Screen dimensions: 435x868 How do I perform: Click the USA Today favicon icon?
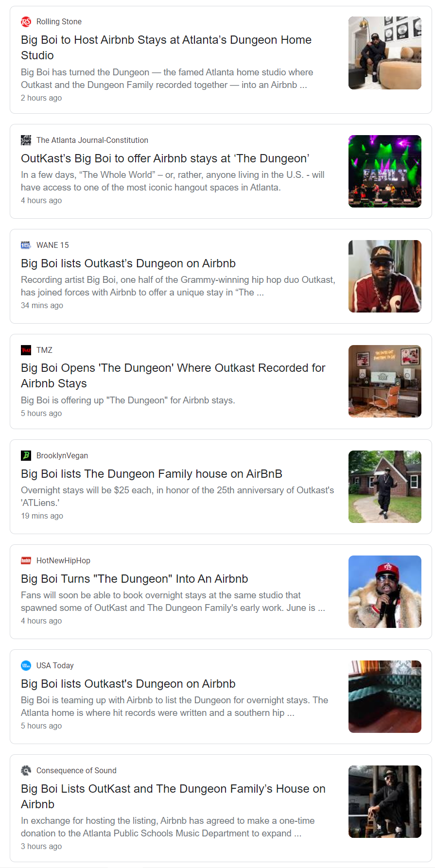point(26,665)
